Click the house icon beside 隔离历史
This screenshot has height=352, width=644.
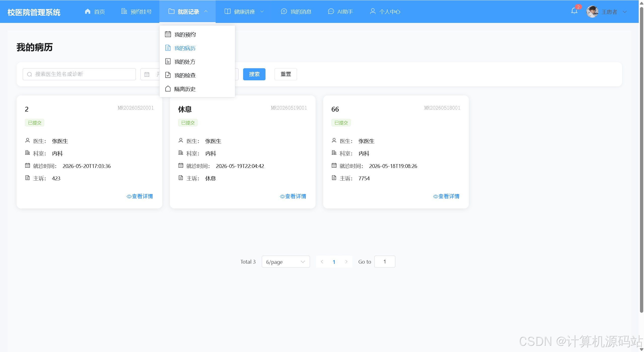click(x=168, y=89)
